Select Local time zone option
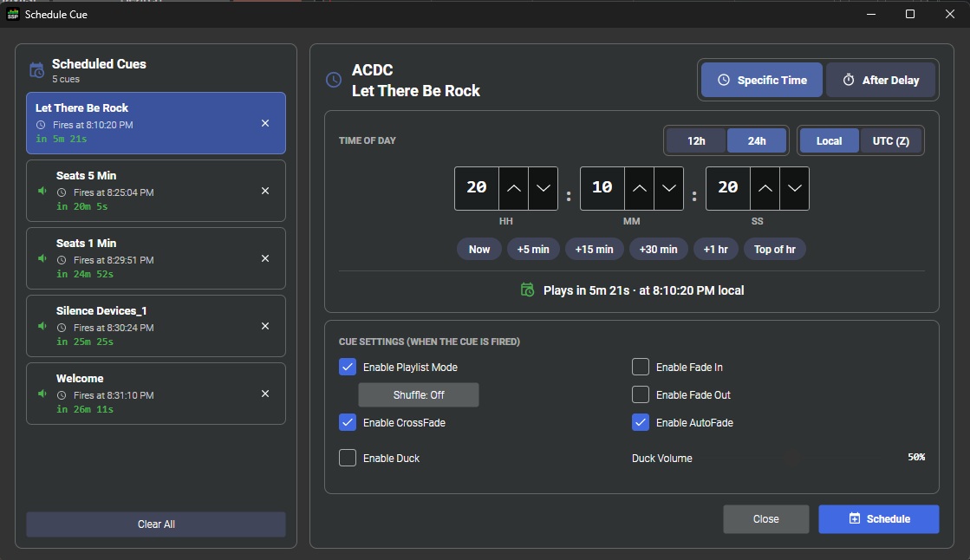This screenshot has height=560, width=970. coord(829,141)
